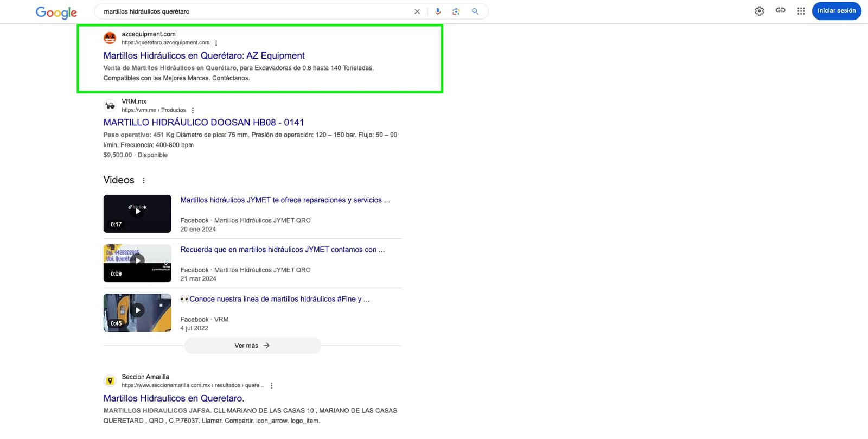Open the Google apps grid

[x=801, y=11]
